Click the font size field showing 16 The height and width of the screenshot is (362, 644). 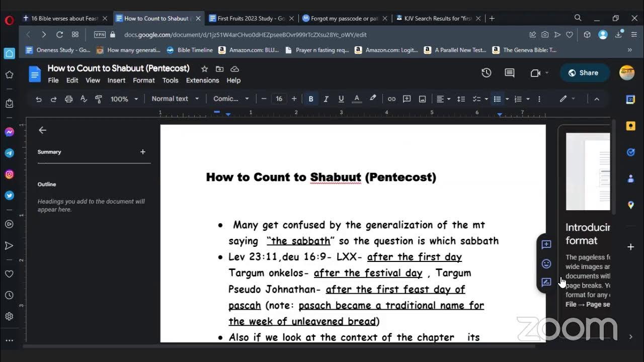click(x=279, y=99)
